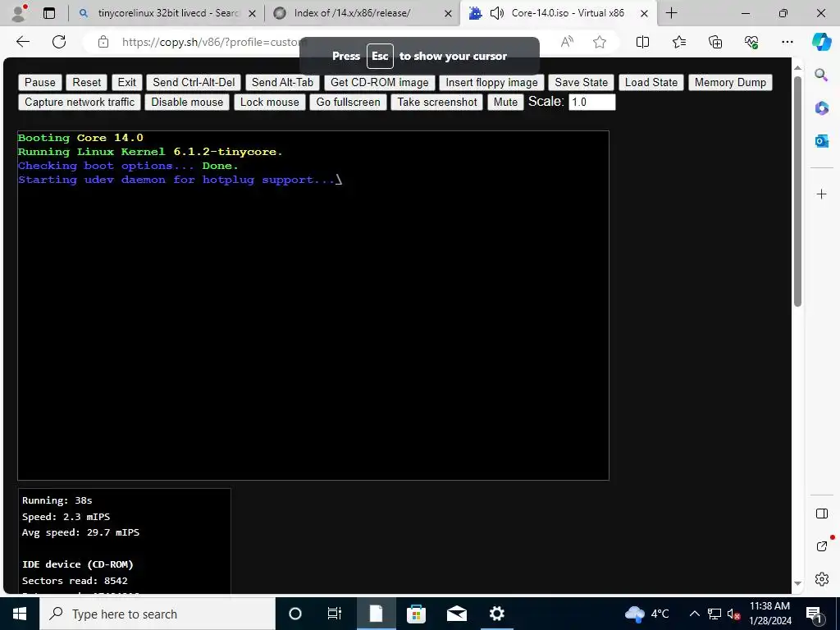
Task: Open Outlook sidebar icon
Action: click(821, 141)
